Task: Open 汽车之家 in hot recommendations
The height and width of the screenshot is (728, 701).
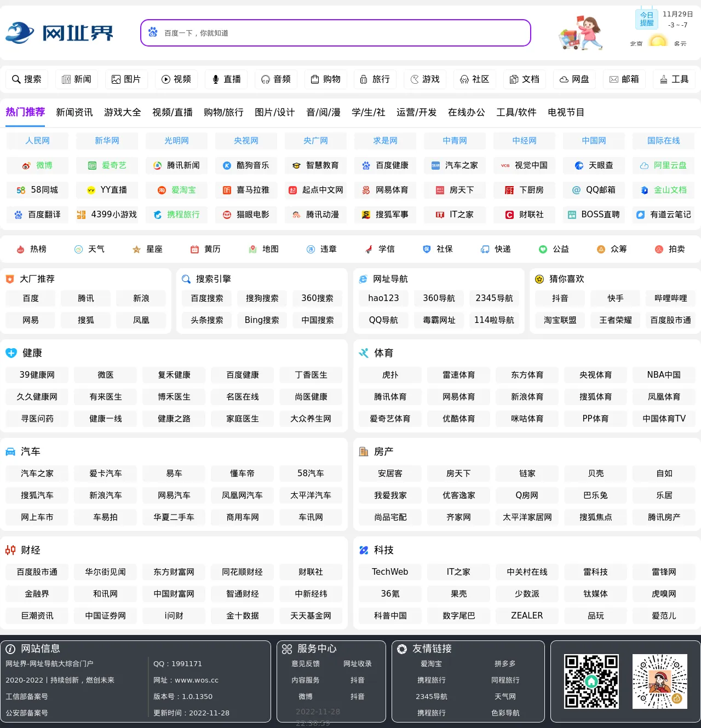Action: 455,165
